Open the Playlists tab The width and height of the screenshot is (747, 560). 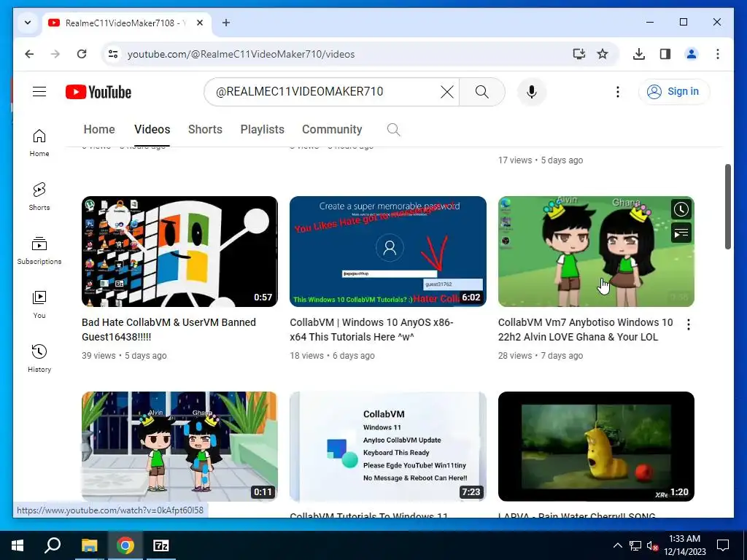point(263,129)
